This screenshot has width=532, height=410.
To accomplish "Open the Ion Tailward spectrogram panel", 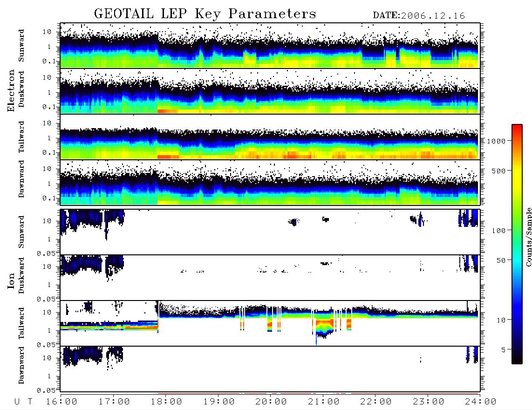I will [270, 323].
